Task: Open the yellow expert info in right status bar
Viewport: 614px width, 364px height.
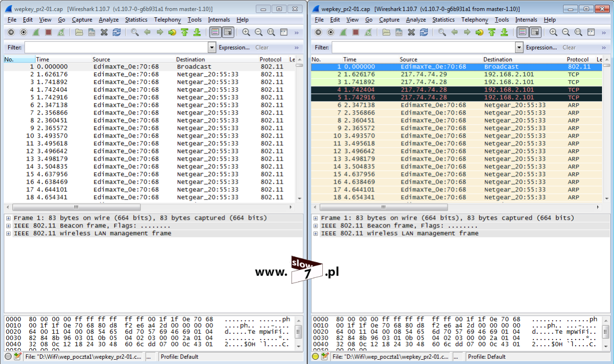Action: tap(316, 356)
